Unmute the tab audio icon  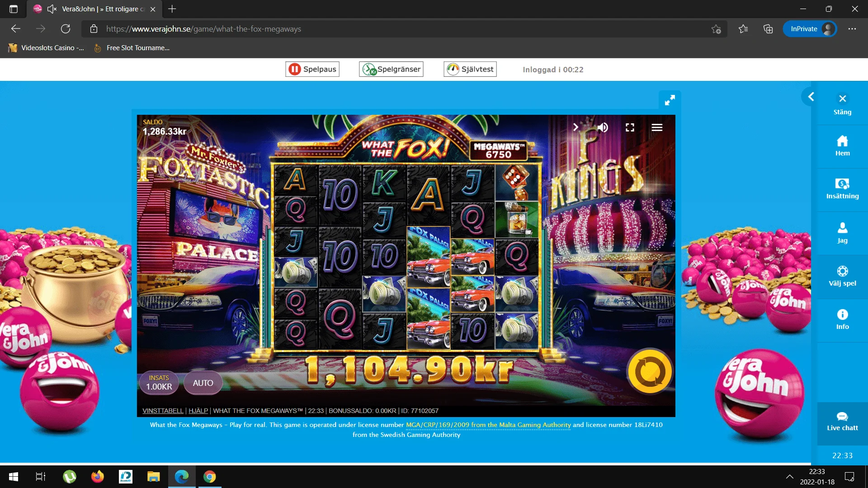(52, 9)
